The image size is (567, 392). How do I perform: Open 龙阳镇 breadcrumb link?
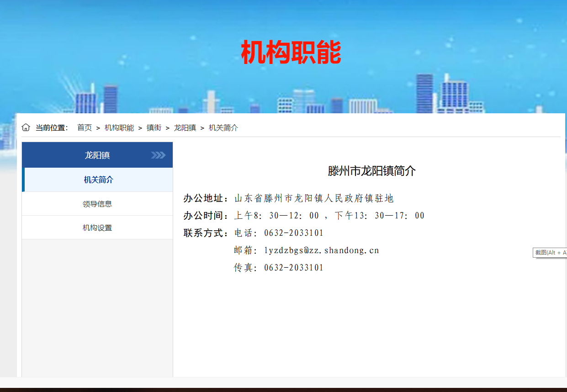[x=185, y=128]
